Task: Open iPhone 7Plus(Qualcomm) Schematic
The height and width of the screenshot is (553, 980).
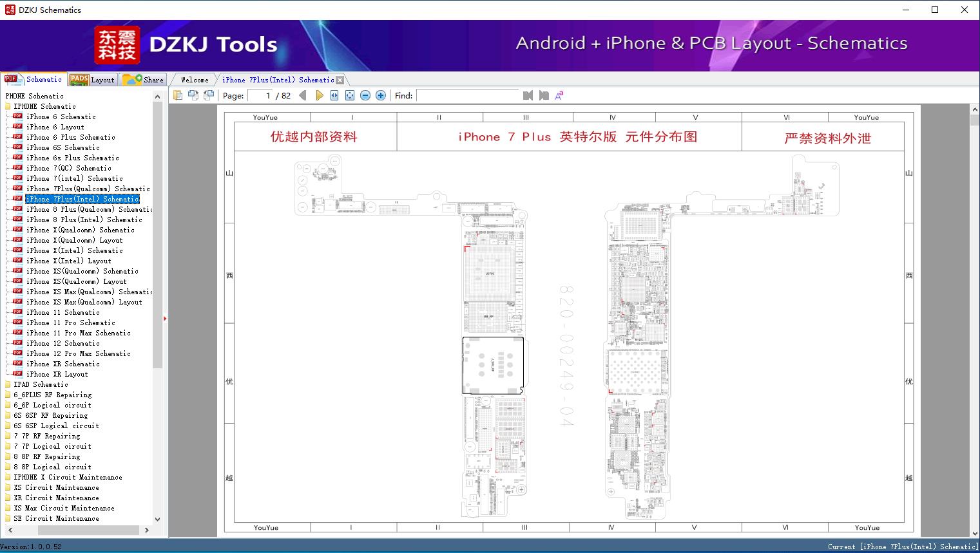Action: click(x=88, y=189)
